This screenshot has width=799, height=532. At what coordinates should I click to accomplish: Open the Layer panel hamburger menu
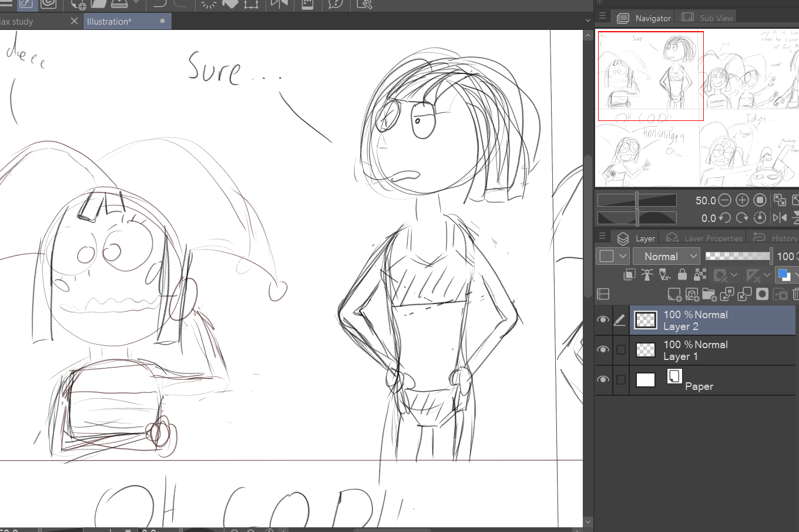click(602, 236)
